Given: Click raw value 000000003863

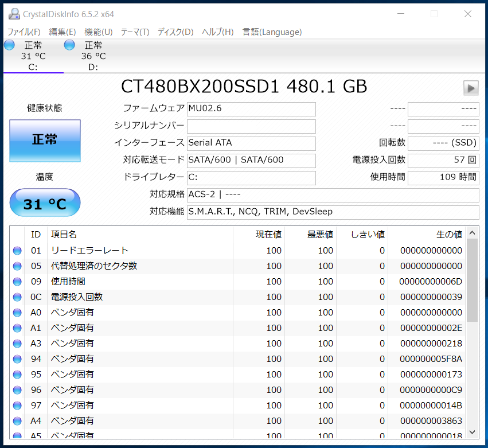Looking at the screenshot, I should 431,421.
